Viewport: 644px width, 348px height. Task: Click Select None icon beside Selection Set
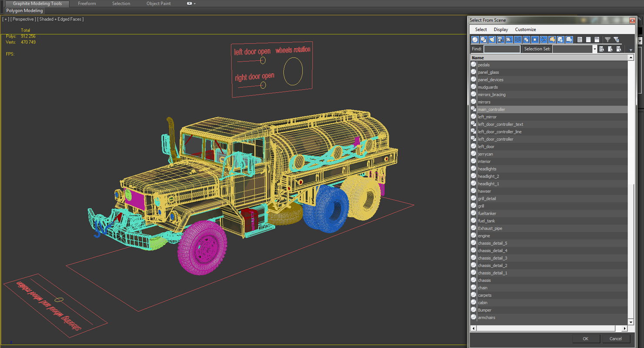610,49
